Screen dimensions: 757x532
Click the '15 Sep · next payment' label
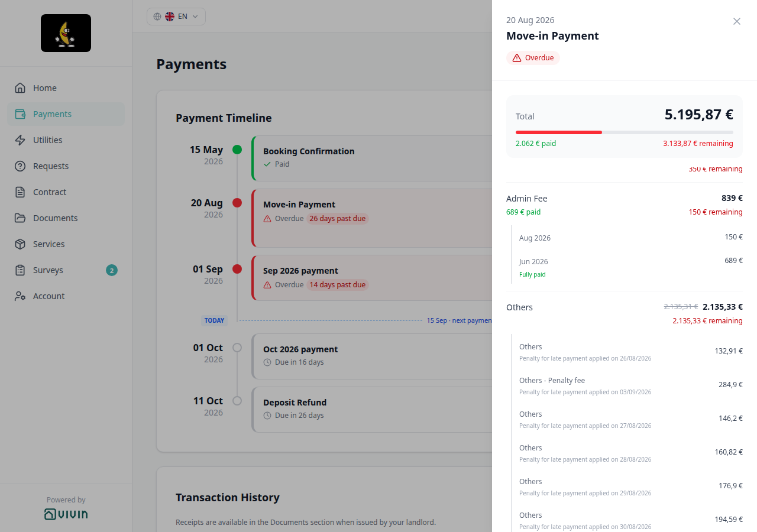460,320
